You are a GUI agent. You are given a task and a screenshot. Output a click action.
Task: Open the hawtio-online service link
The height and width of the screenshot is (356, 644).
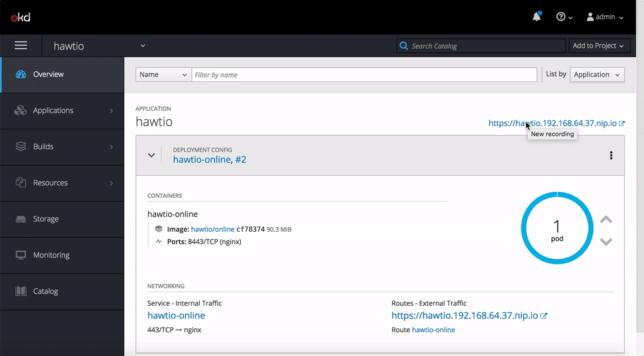click(176, 315)
